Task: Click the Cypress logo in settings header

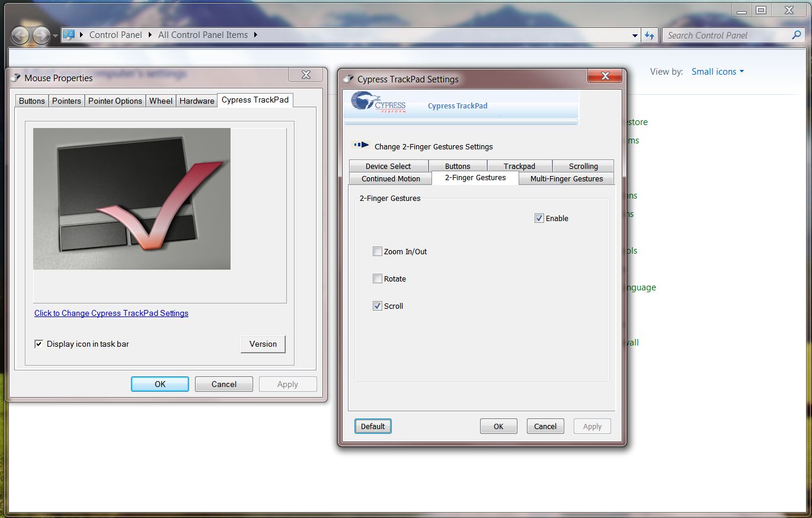Action: point(378,103)
